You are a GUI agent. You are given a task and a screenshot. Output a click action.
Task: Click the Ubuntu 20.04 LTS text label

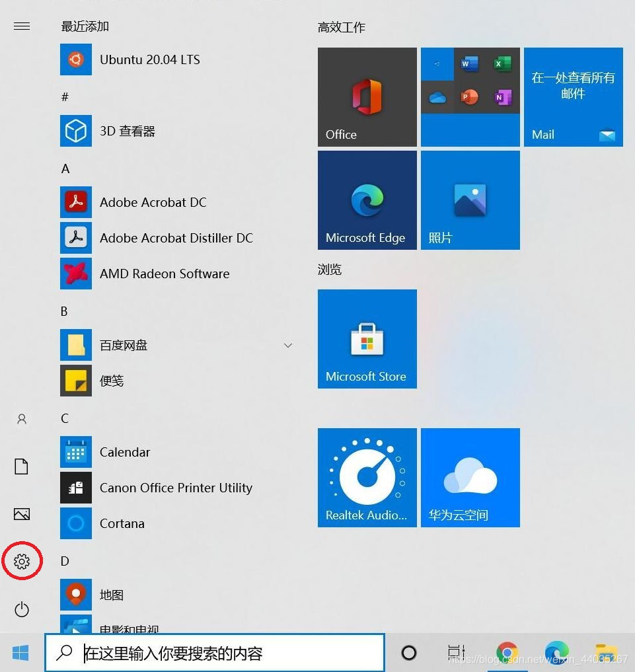(150, 59)
